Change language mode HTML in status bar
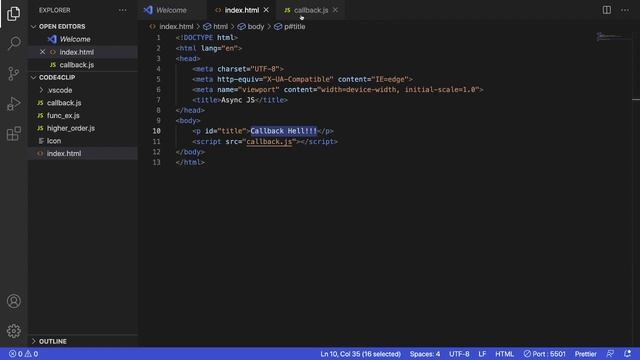 (504, 354)
